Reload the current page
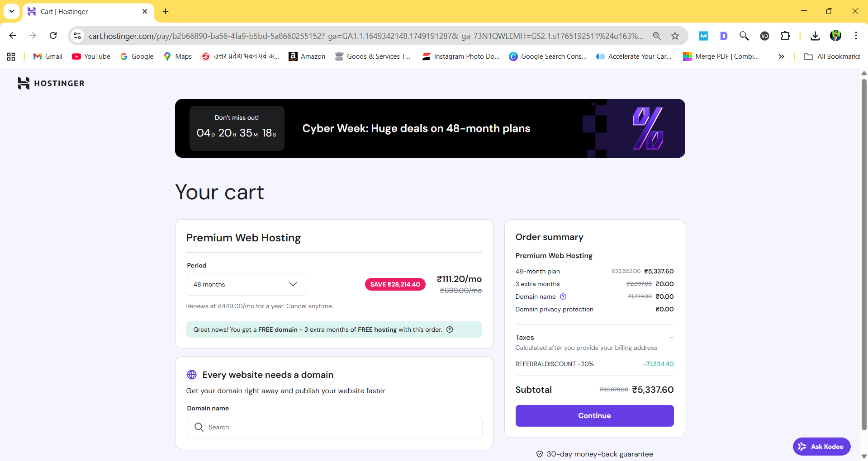868x461 pixels. pos(53,35)
